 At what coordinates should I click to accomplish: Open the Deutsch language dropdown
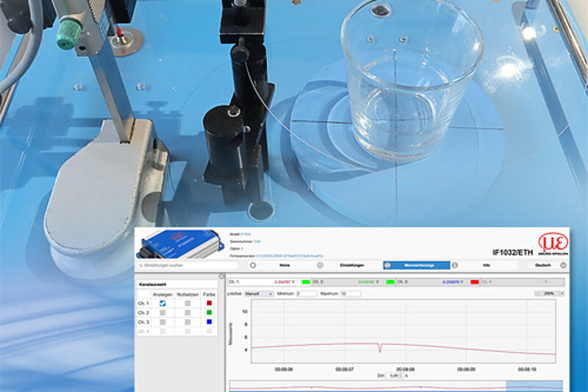tap(547, 265)
